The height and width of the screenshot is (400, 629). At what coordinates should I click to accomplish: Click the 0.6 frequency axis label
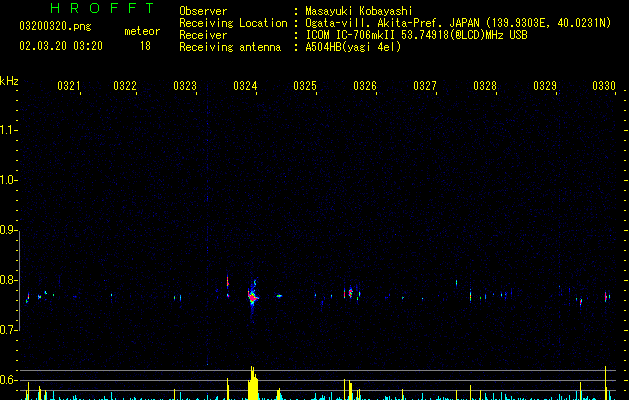(x=7, y=380)
